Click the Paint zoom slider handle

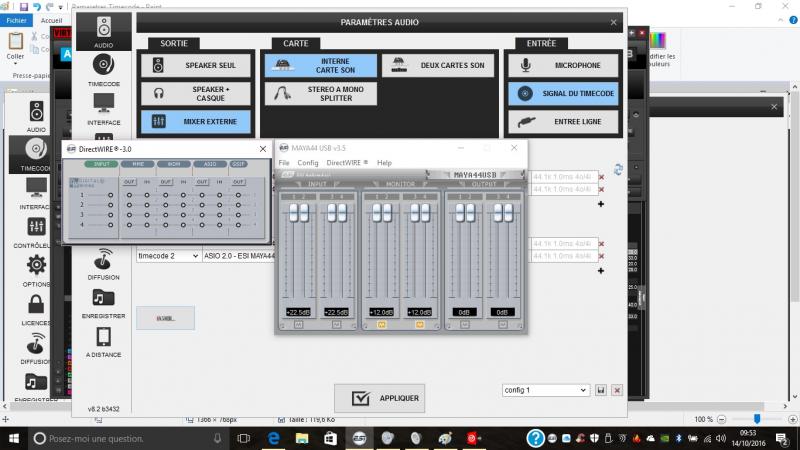pos(757,419)
